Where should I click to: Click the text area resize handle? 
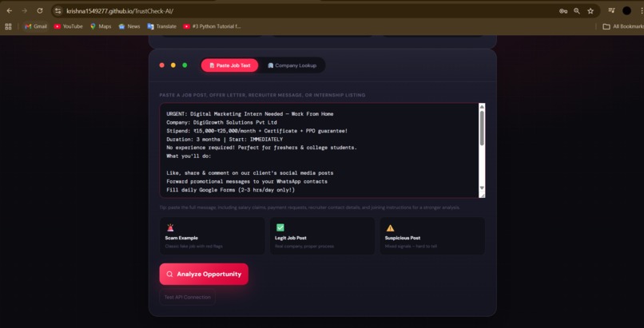(483, 196)
